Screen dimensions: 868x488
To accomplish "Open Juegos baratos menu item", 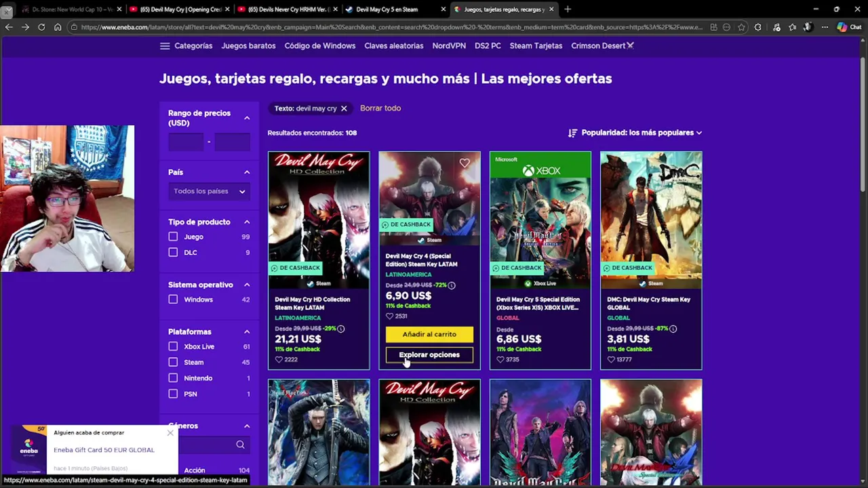I will [x=248, y=46].
